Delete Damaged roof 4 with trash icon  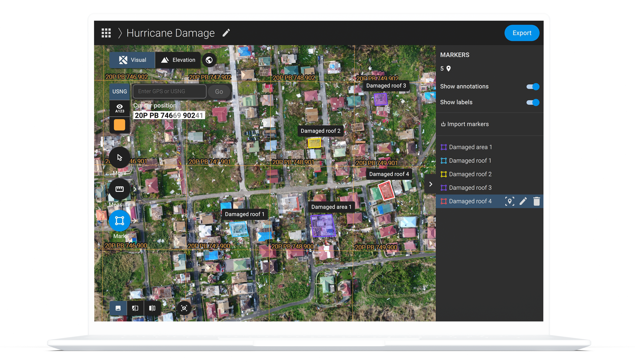(x=537, y=201)
